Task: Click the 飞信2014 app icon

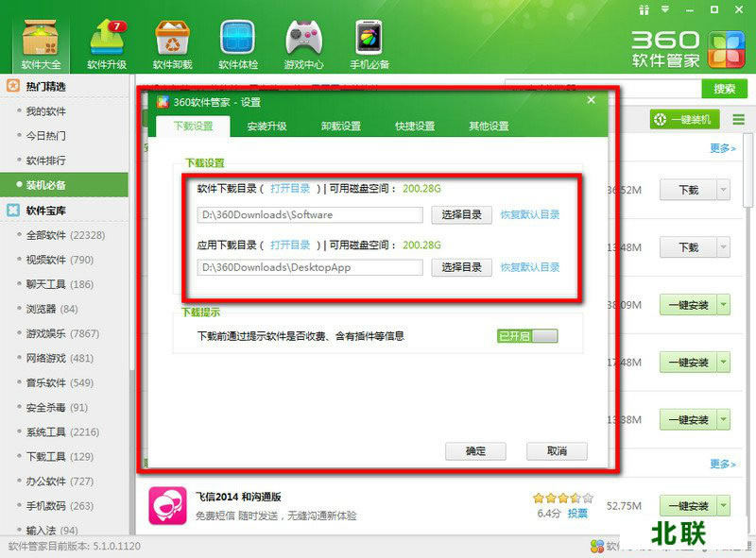Action: [167, 505]
